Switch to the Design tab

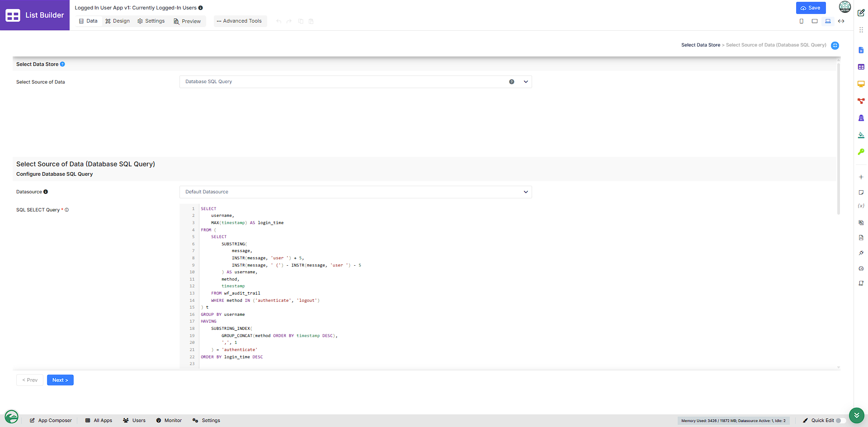click(118, 21)
